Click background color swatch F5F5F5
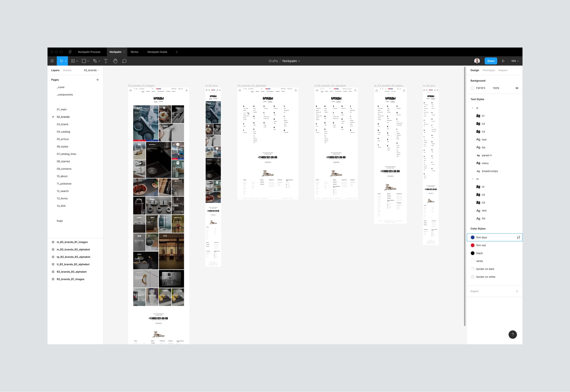Image resolution: width=570 pixels, height=392 pixels. point(472,88)
